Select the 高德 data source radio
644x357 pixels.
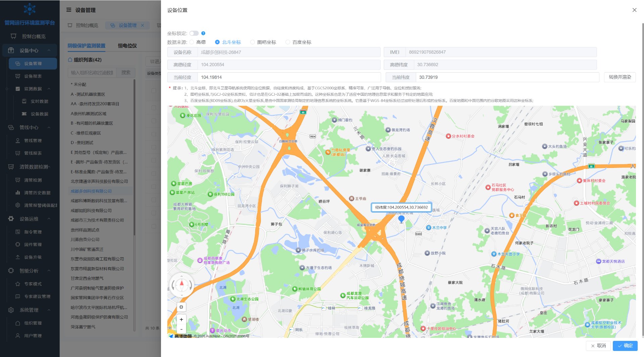198,42
